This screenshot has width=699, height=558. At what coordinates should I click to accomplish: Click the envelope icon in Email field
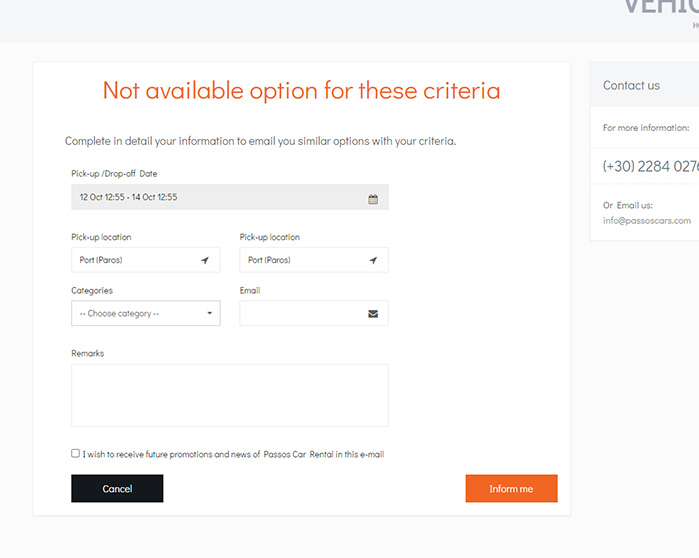[x=373, y=314]
